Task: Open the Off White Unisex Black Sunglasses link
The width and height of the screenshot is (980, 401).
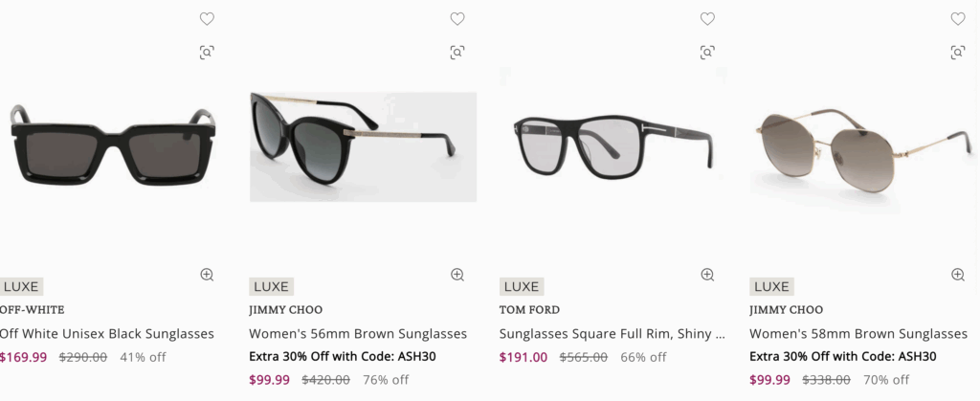Action: [107, 334]
